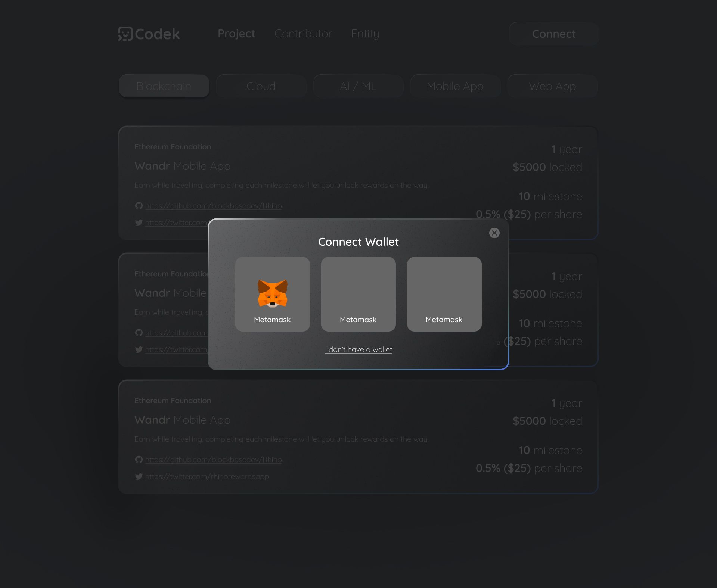The height and width of the screenshot is (588, 717).
Task: Click the Connect wallet button navbar
Action: tap(553, 33)
